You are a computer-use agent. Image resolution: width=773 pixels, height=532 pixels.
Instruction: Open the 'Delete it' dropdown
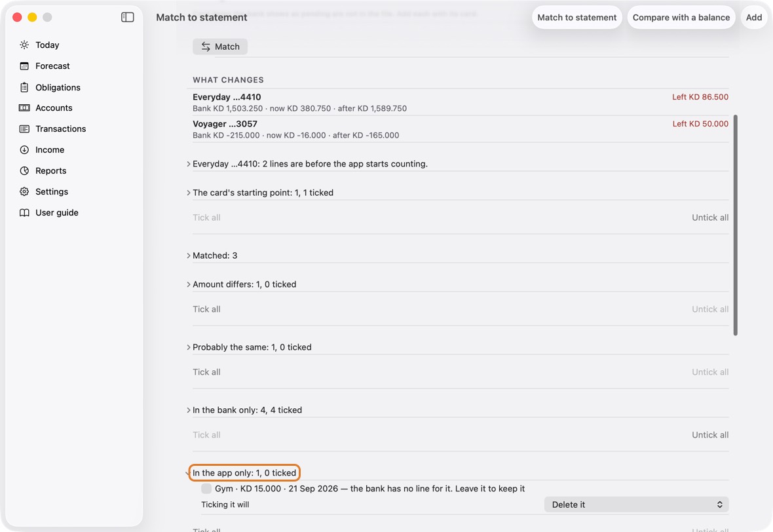pos(637,504)
